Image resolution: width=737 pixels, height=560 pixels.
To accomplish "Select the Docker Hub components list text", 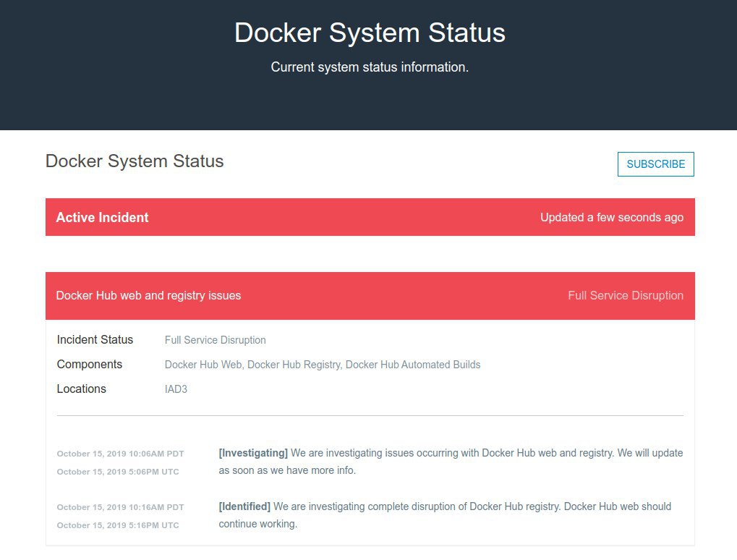I will (x=323, y=365).
